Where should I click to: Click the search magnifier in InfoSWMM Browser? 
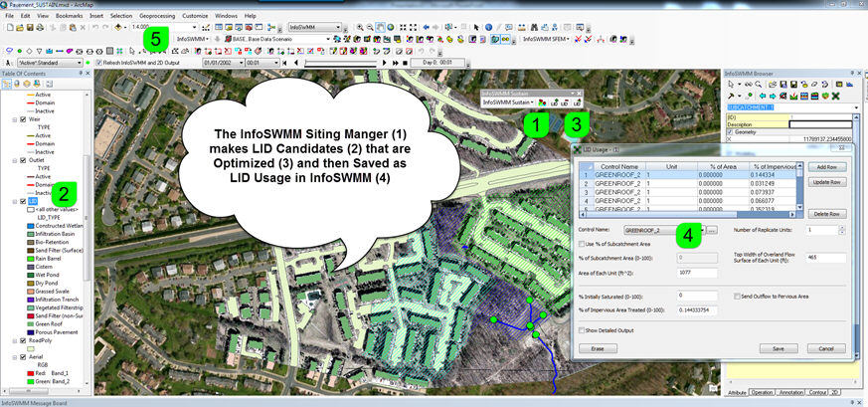(758, 85)
